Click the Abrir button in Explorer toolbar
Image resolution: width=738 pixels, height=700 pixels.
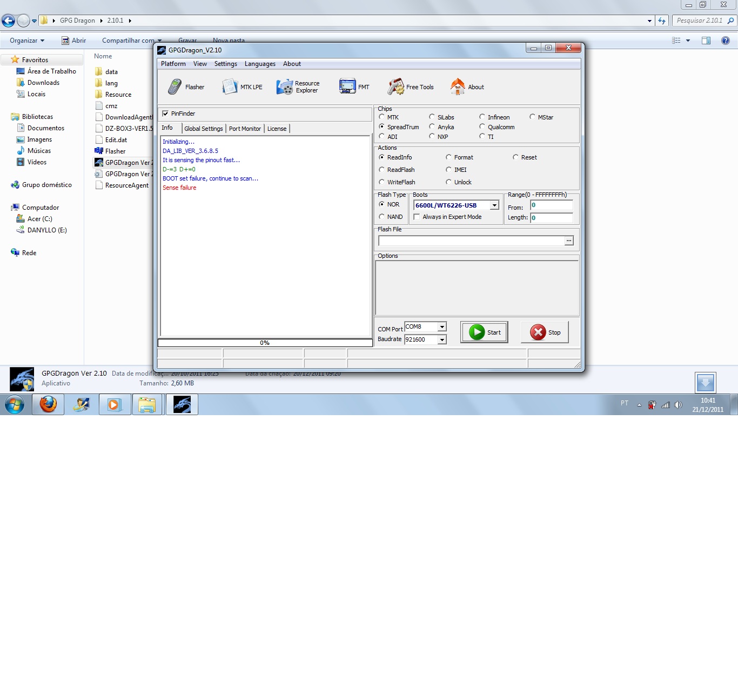[74, 41]
